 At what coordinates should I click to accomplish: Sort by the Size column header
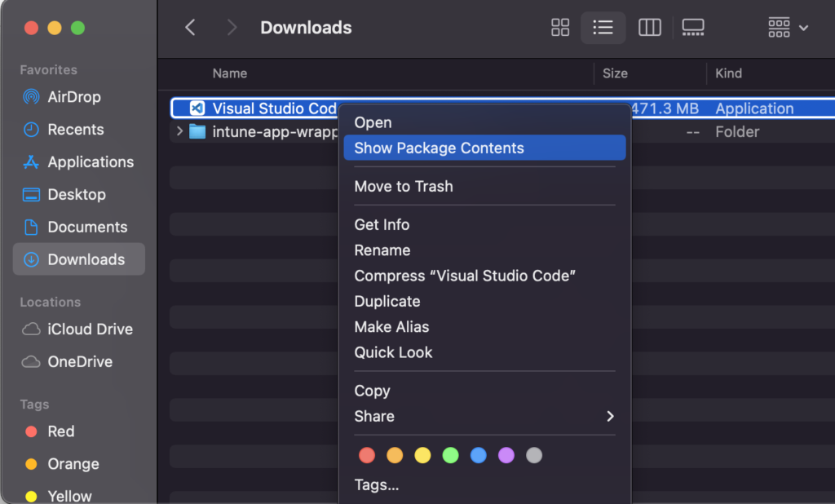click(615, 73)
